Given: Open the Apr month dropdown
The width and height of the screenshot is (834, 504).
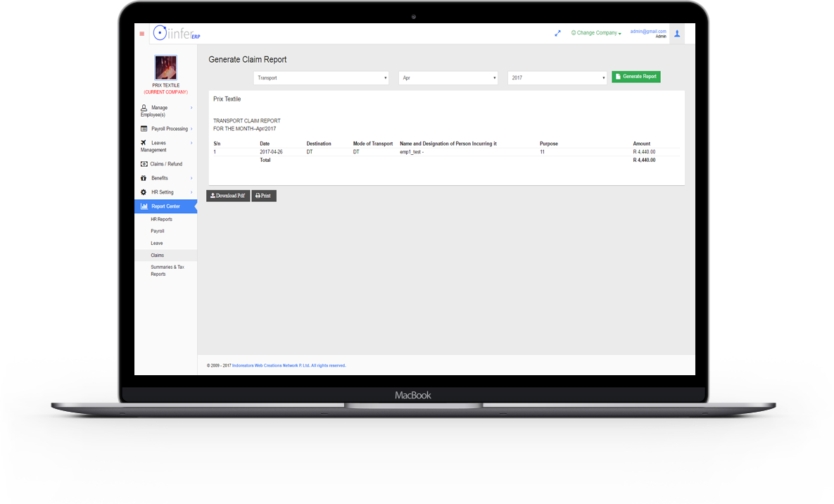Looking at the screenshot, I should tap(448, 77).
